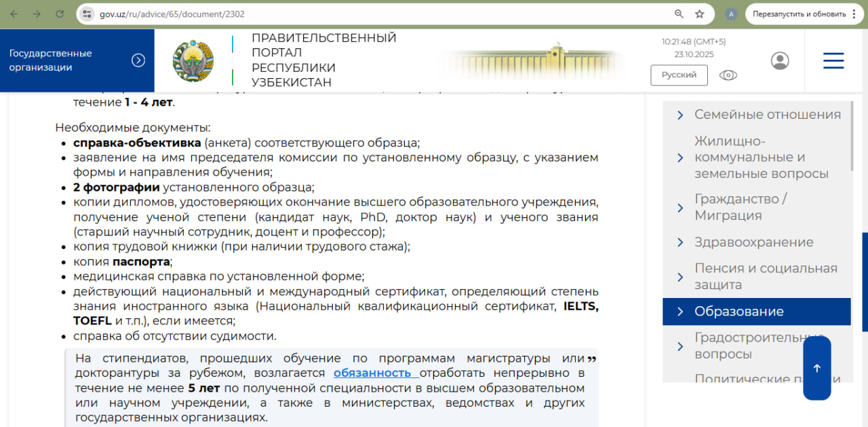Expand the Государственные организации panel

point(138,60)
